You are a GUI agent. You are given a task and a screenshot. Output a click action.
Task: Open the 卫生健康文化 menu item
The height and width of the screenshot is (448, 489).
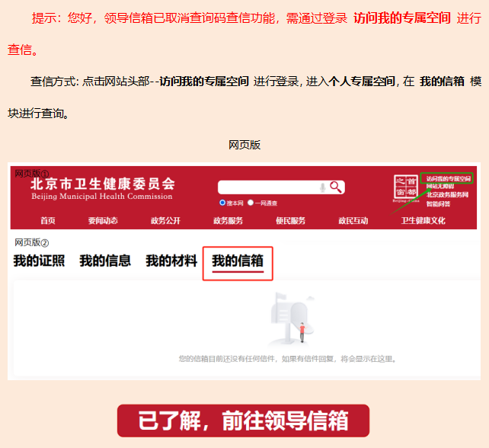click(x=423, y=221)
